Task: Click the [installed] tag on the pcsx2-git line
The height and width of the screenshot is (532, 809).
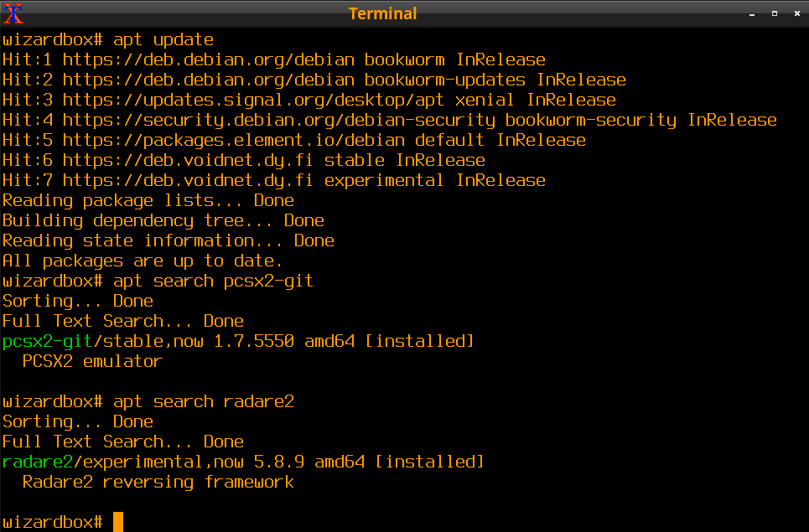Action: (419, 341)
